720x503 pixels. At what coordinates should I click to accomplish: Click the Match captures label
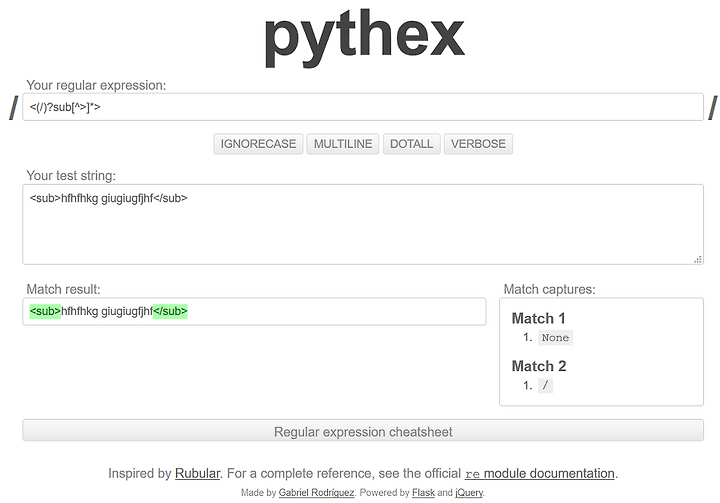point(549,289)
